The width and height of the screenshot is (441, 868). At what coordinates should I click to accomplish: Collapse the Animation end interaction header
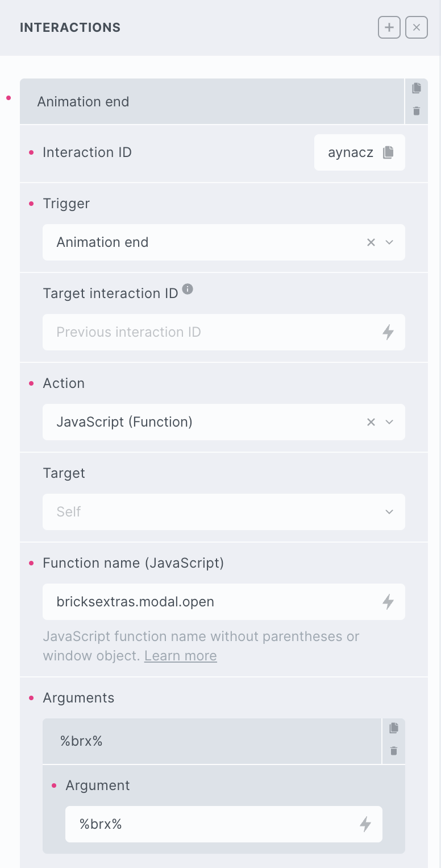(x=210, y=102)
